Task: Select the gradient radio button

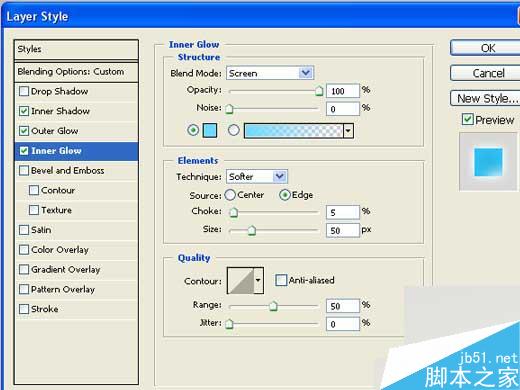Action: [234, 130]
